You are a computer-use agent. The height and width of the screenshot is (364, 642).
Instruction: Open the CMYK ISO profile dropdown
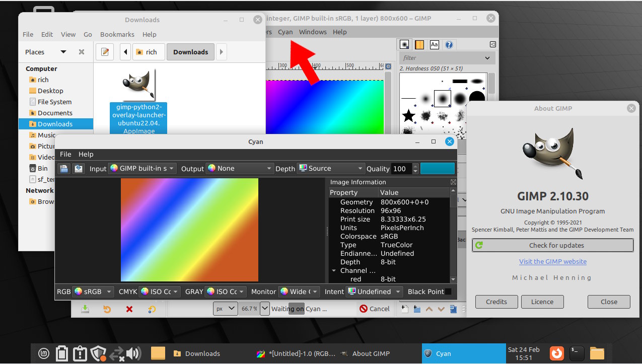click(160, 292)
